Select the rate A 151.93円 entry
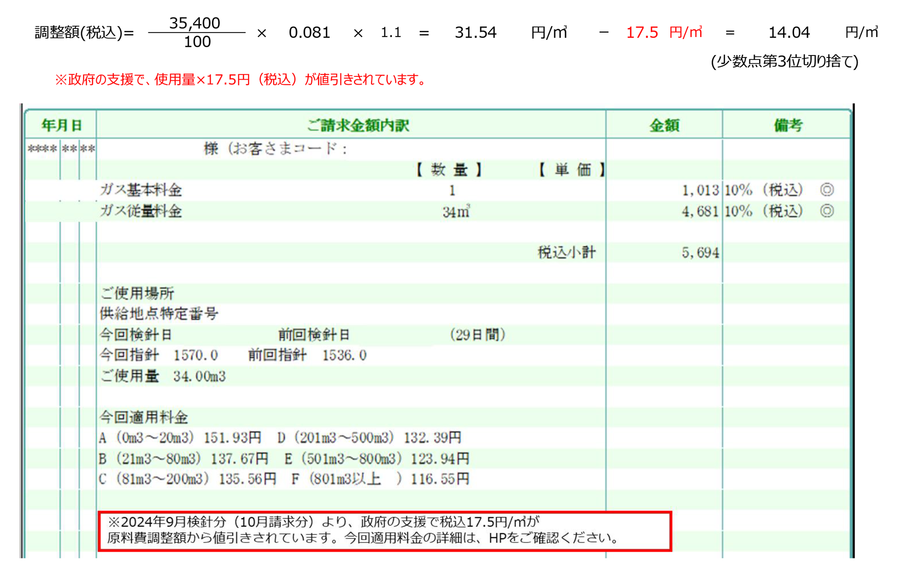 (x=180, y=438)
